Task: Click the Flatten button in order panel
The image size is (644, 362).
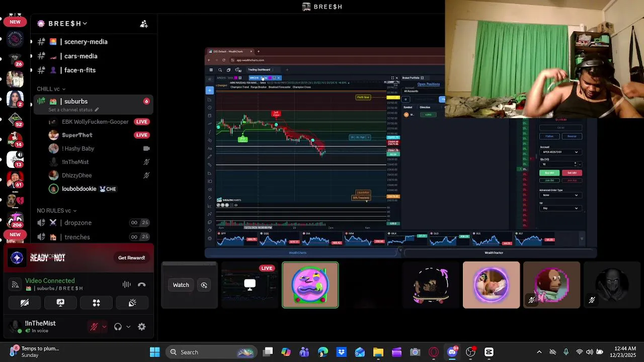Action: 549,136
